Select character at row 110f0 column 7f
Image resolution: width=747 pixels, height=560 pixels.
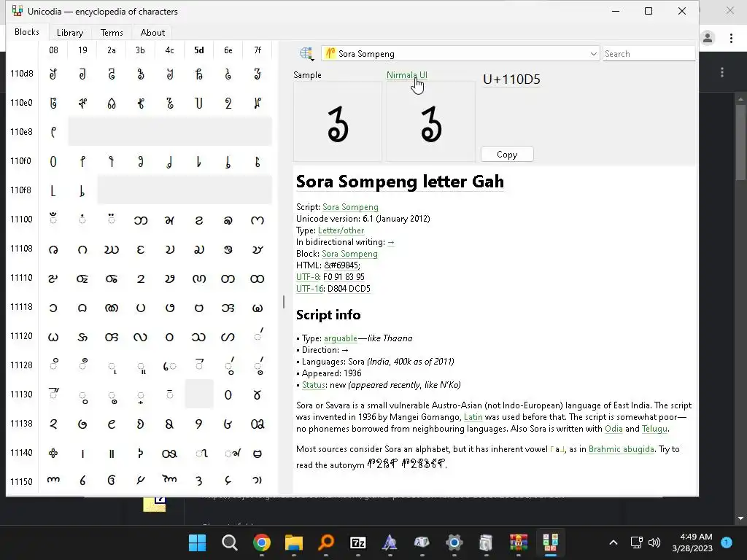tap(258, 161)
